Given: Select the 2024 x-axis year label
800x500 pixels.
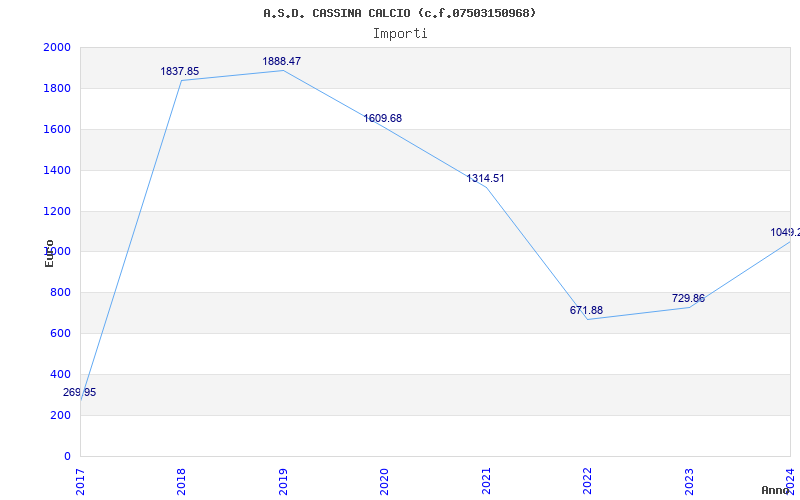Looking at the screenshot, I should click(790, 481).
